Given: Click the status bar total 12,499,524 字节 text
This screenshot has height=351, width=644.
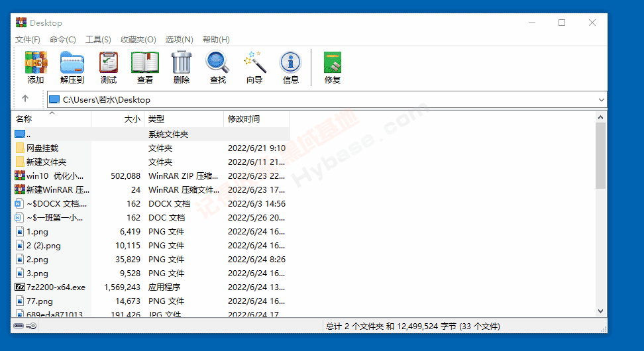Looking at the screenshot, I should tap(413, 326).
